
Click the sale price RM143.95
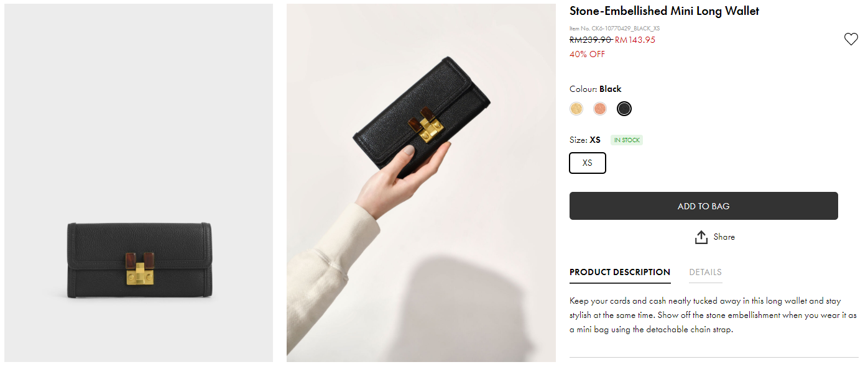pos(635,40)
